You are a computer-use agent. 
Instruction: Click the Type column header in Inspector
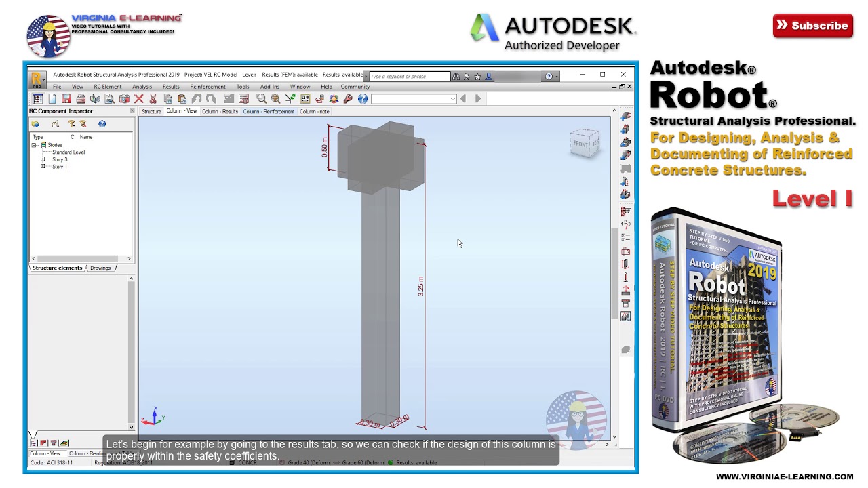click(38, 137)
